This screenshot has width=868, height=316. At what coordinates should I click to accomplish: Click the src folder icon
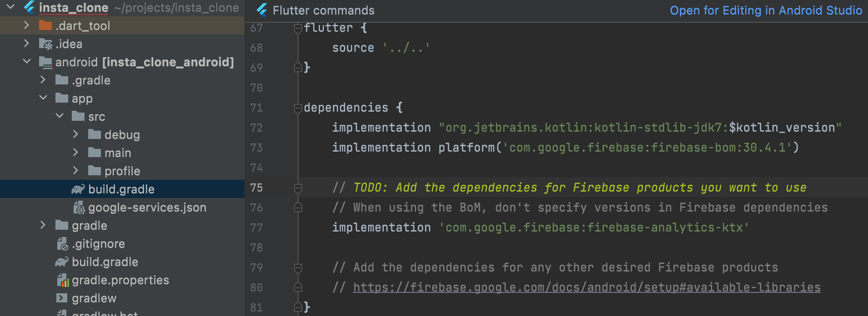coord(78,116)
